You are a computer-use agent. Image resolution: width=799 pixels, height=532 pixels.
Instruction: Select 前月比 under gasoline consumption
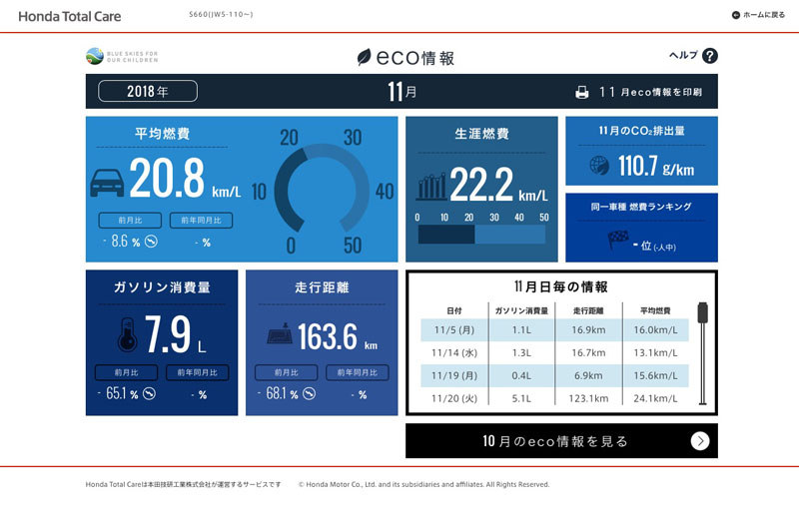[127, 372]
